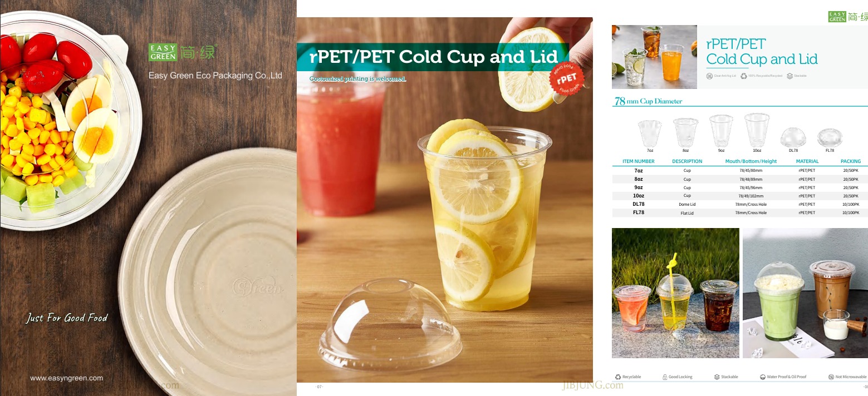Click the 9oz row item number

pos(639,187)
